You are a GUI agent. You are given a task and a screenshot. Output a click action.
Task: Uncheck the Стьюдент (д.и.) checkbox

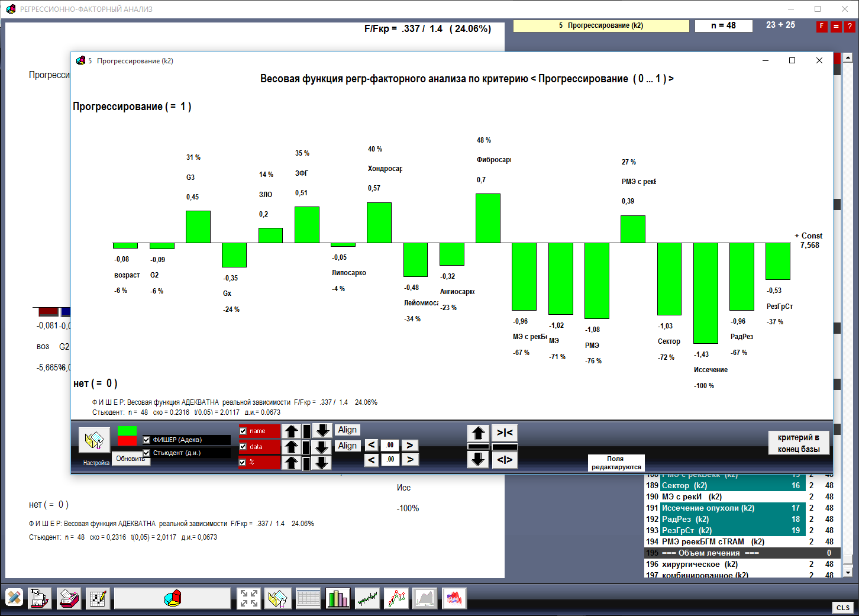tap(147, 453)
